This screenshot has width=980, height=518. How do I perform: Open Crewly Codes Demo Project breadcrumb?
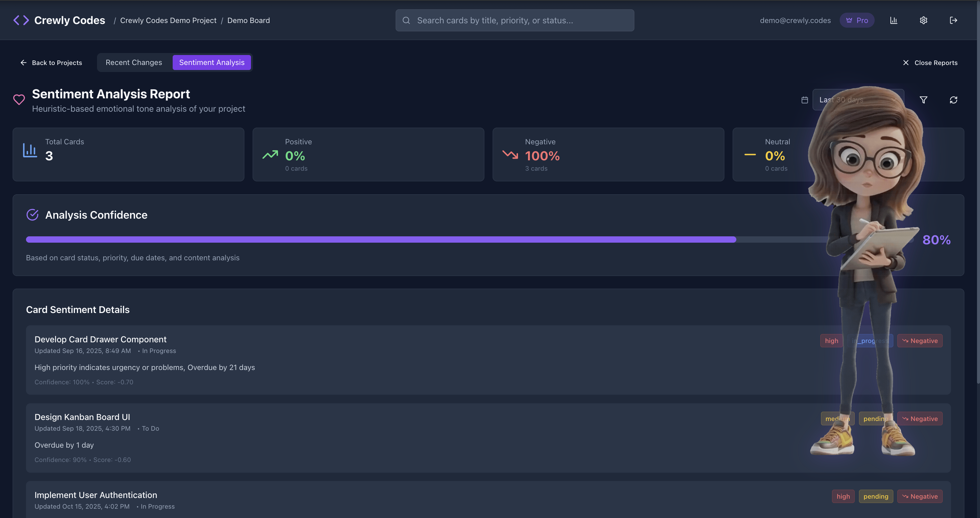(168, 20)
